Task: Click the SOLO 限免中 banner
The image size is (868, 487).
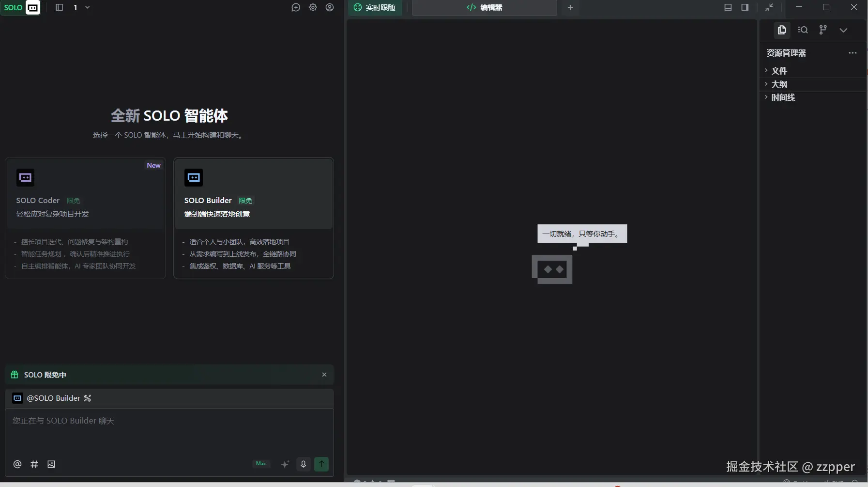Action: (169, 375)
